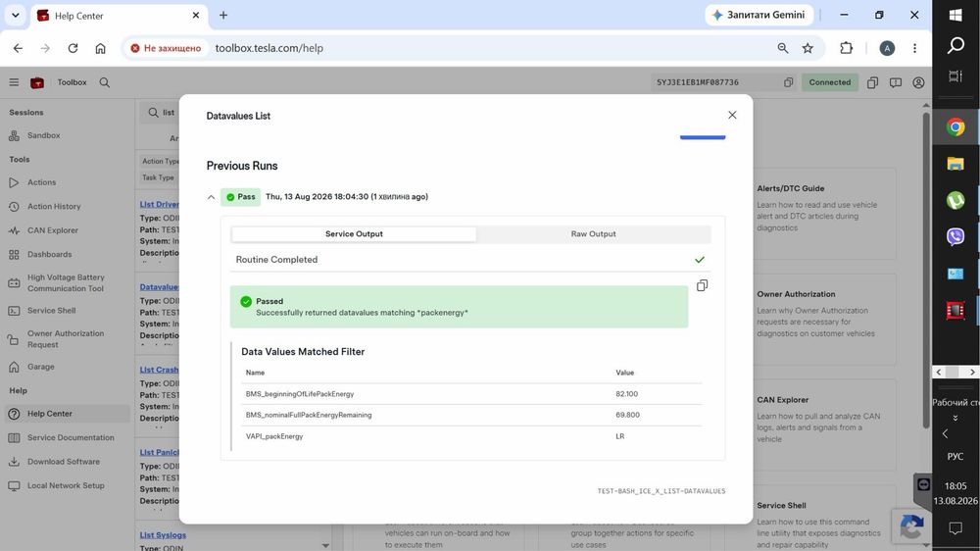
Task: Open browser zoom magnifier icon
Action: pyautogui.click(x=782, y=48)
